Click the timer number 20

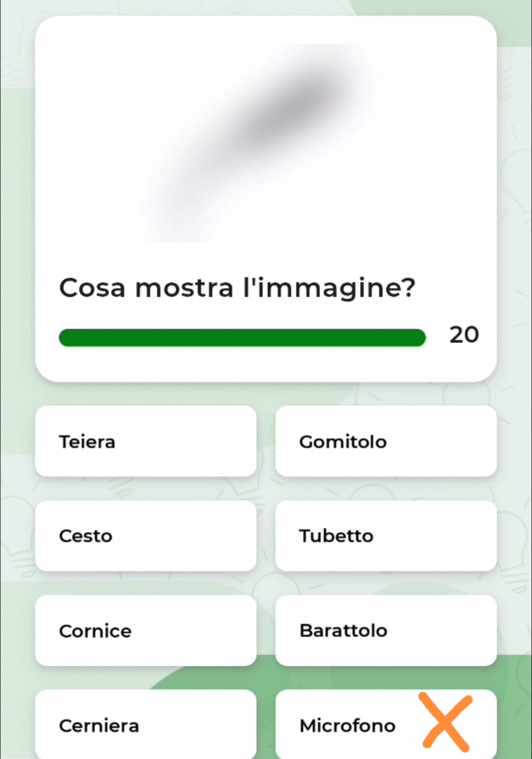point(464,335)
